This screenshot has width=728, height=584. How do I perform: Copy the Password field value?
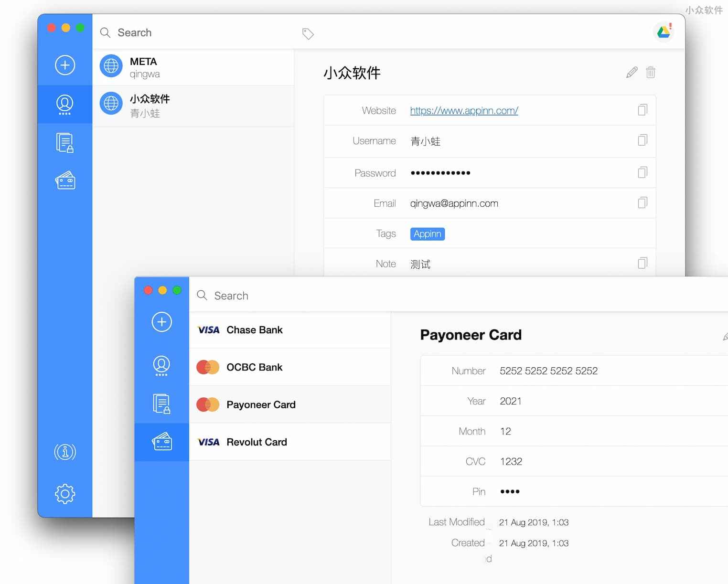(642, 172)
